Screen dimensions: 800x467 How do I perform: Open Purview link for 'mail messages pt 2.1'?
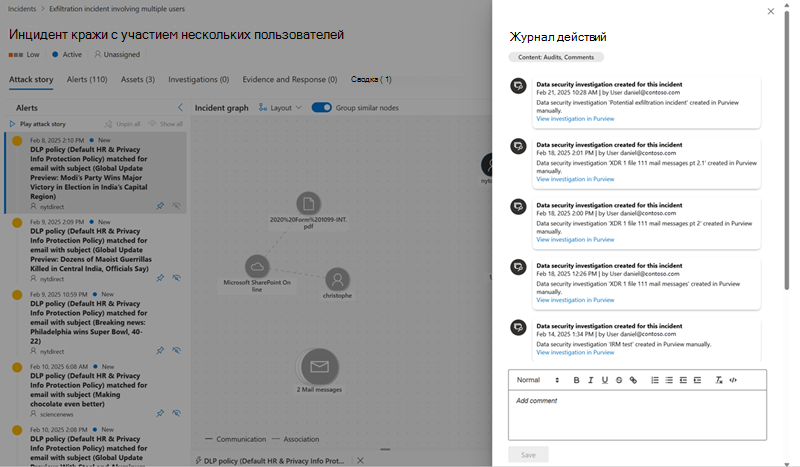575,179
